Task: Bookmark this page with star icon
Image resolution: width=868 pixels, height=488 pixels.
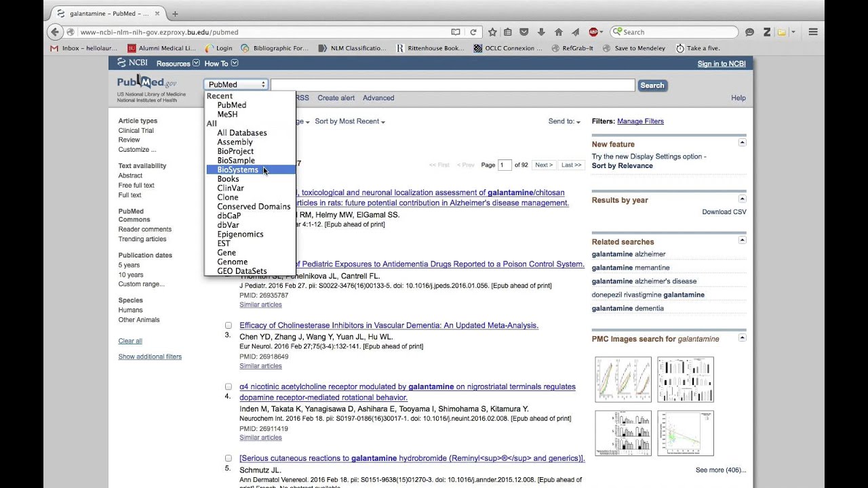Action: coord(492,32)
